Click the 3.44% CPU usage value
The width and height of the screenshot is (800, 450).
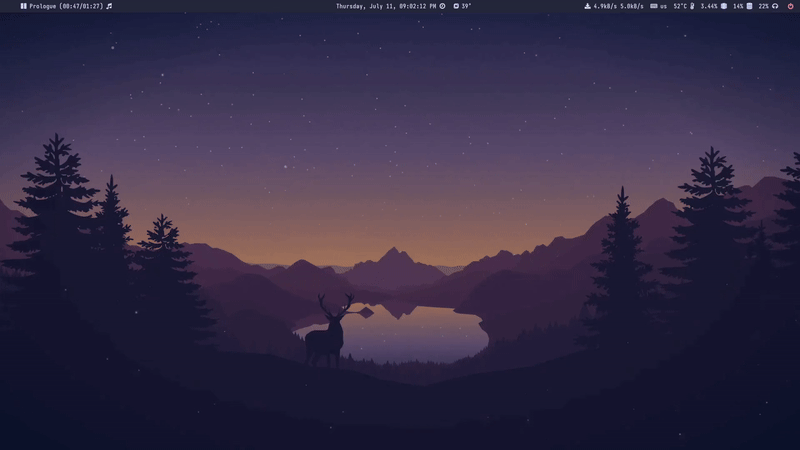[709, 6]
